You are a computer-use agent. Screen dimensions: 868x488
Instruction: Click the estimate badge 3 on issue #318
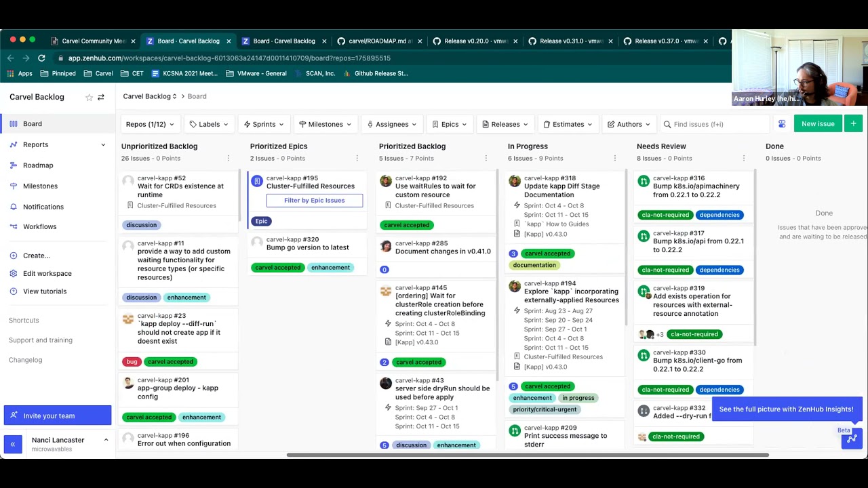point(513,253)
